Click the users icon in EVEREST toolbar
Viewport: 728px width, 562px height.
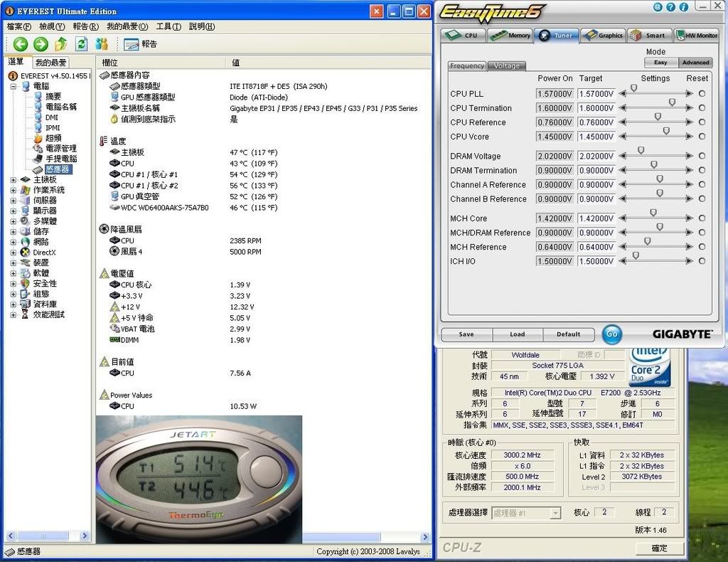click(102, 44)
